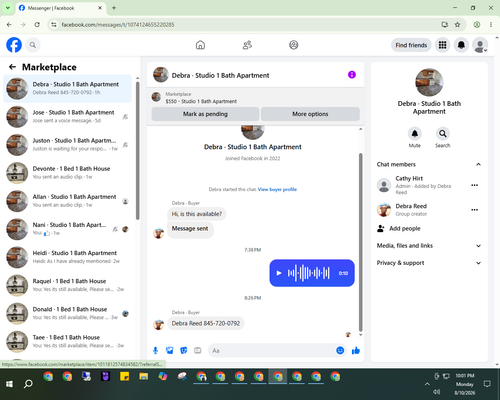The width and height of the screenshot is (500, 400).
Task: Open the menu grid icon
Action: click(442, 45)
